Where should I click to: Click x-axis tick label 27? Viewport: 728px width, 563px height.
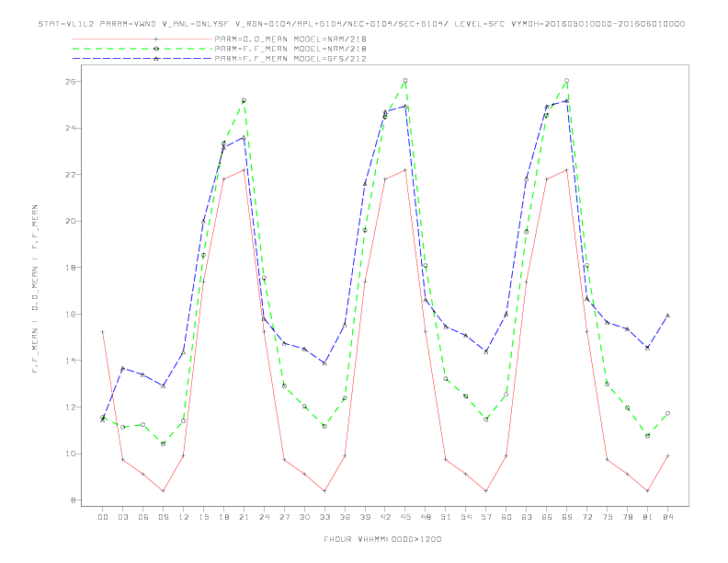pyautogui.click(x=284, y=517)
